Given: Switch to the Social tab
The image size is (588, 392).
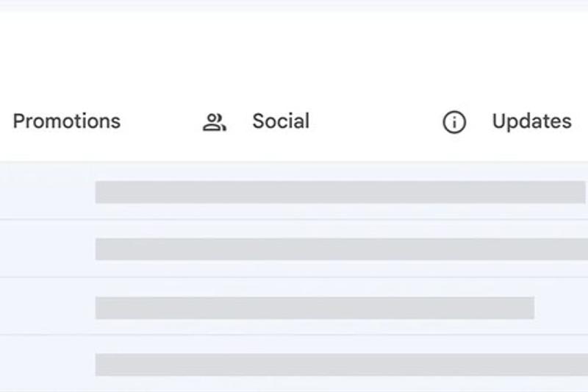Looking at the screenshot, I should click(x=257, y=121).
